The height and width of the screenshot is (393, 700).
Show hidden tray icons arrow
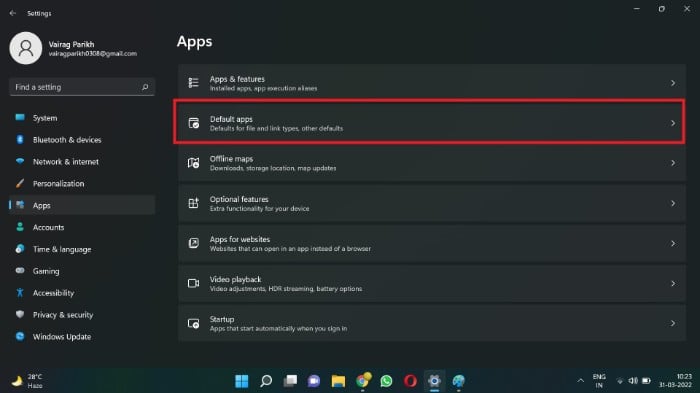[580, 381]
